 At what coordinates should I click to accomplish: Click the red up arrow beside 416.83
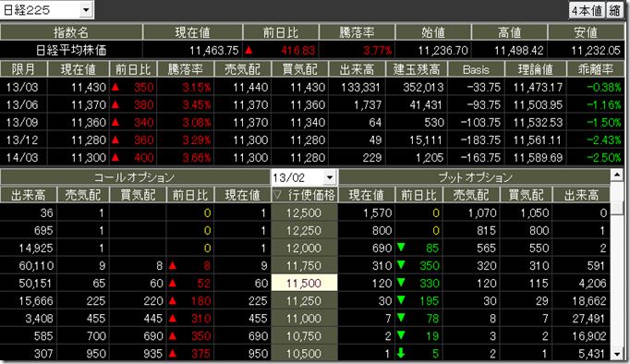[248, 50]
